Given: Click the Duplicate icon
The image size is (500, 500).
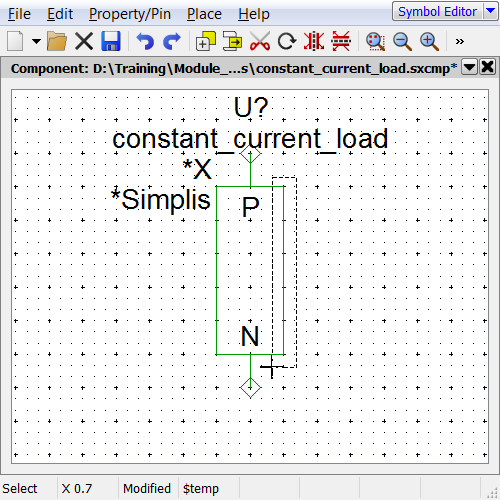Looking at the screenshot, I should tap(206, 41).
